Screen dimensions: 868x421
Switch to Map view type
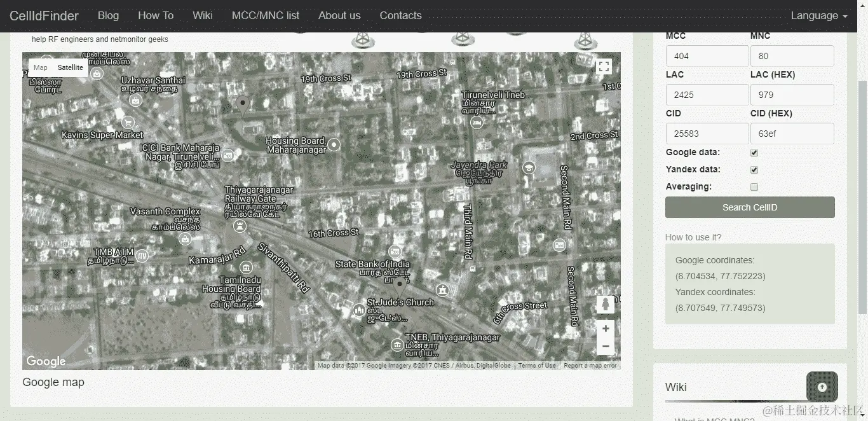point(41,67)
